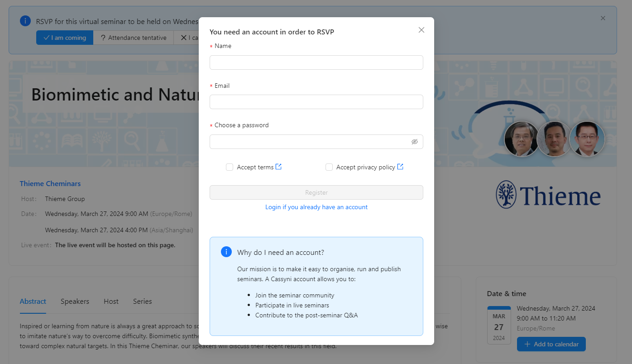Click the third speaker avatar photo

(587, 139)
